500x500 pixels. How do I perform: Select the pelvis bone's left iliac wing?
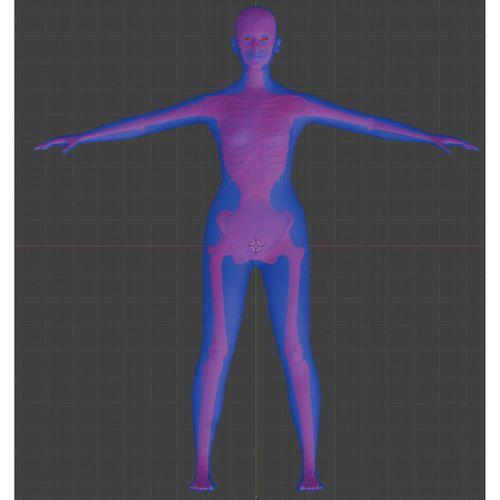229,227
